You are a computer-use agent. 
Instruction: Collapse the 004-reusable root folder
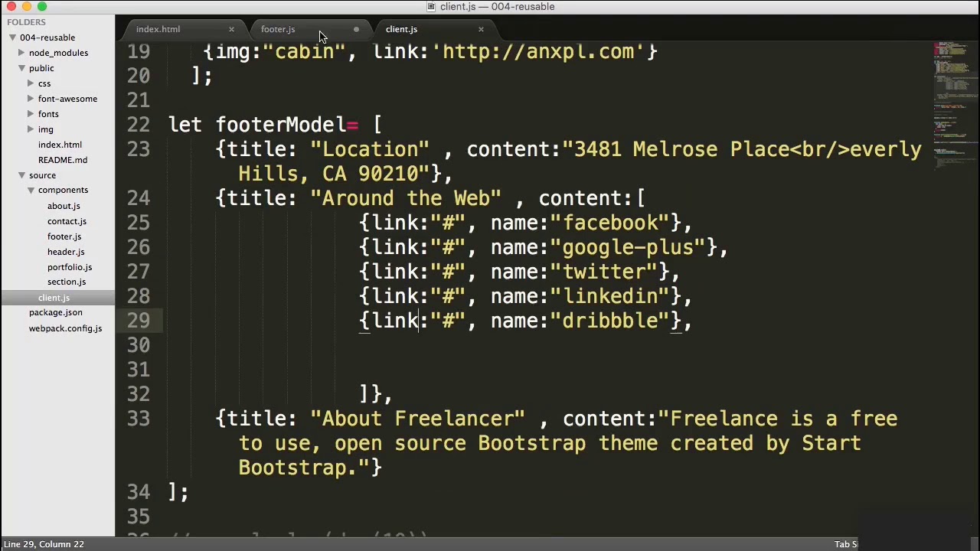12,37
